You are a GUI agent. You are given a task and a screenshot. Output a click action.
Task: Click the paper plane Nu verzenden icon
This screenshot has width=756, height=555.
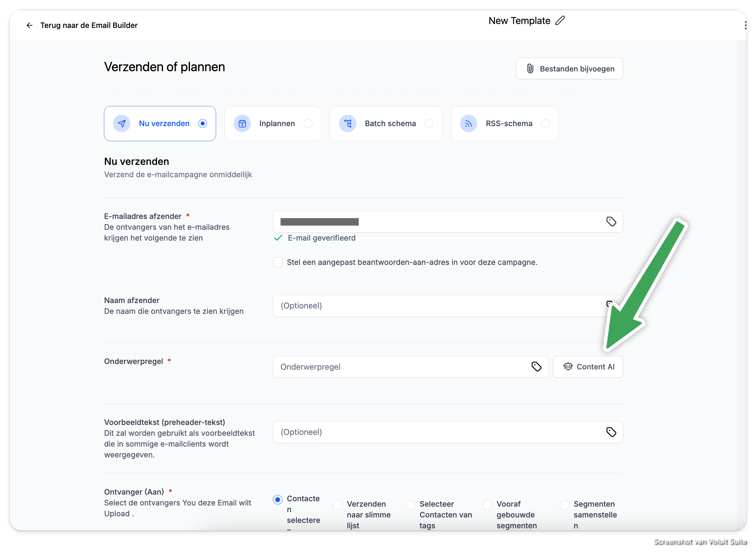pyautogui.click(x=122, y=124)
